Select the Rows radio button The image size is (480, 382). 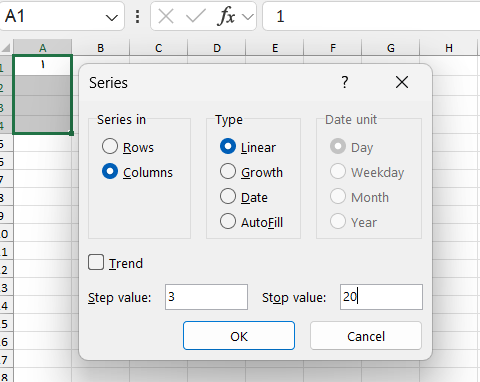click(110, 146)
